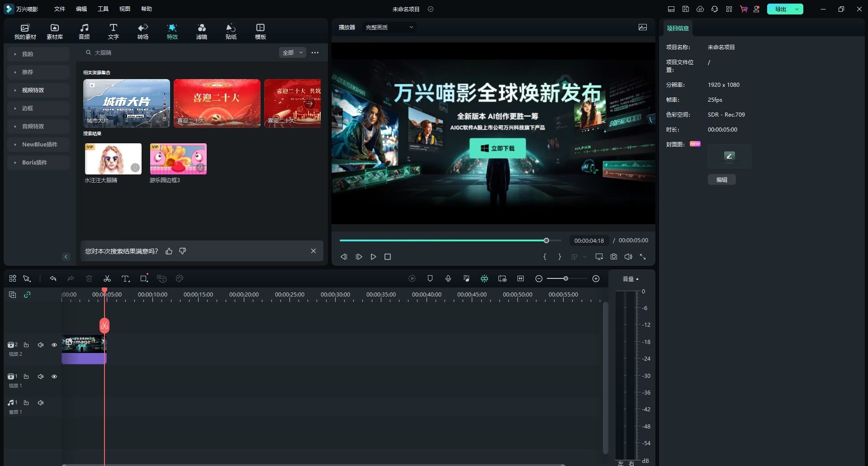Enter fullscreen preview mode

tap(643, 257)
